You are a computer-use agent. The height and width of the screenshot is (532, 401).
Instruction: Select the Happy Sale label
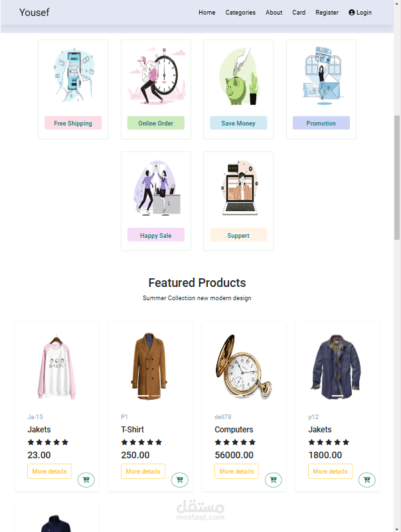(x=156, y=235)
